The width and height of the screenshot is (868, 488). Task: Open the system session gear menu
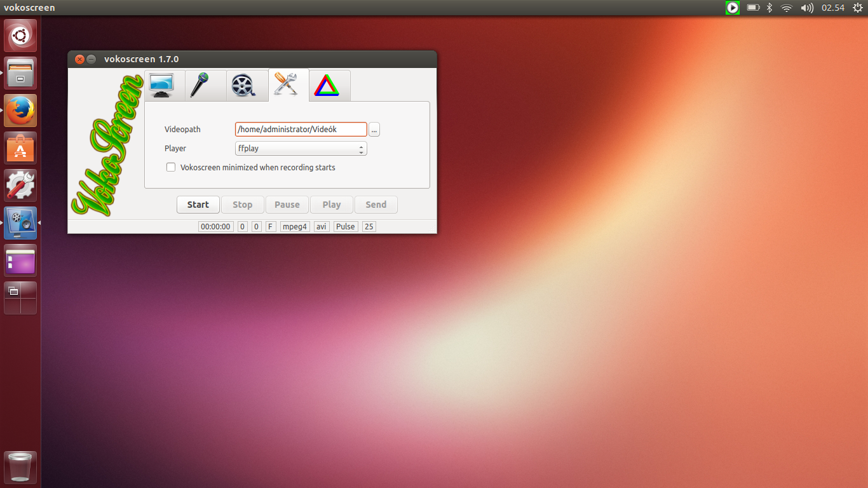[857, 8]
